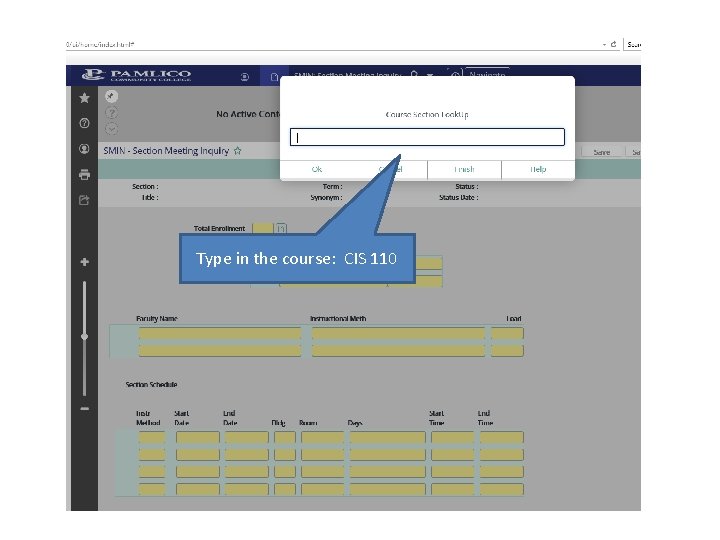Adjust the vertical zoom slider handle
Screen dimensions: 720x540
click(84, 337)
